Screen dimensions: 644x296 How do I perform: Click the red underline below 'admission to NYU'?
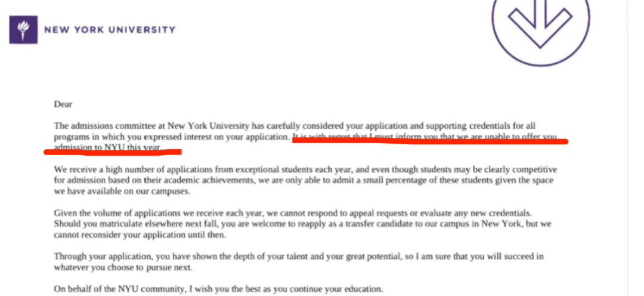click(x=113, y=152)
